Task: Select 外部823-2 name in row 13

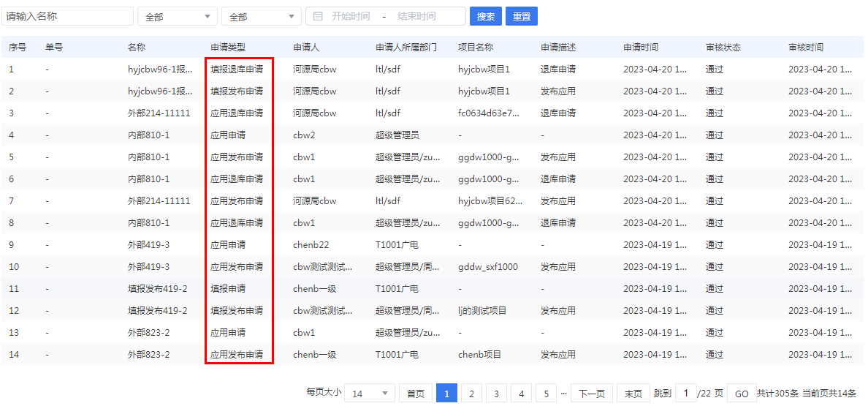Action: coord(148,332)
